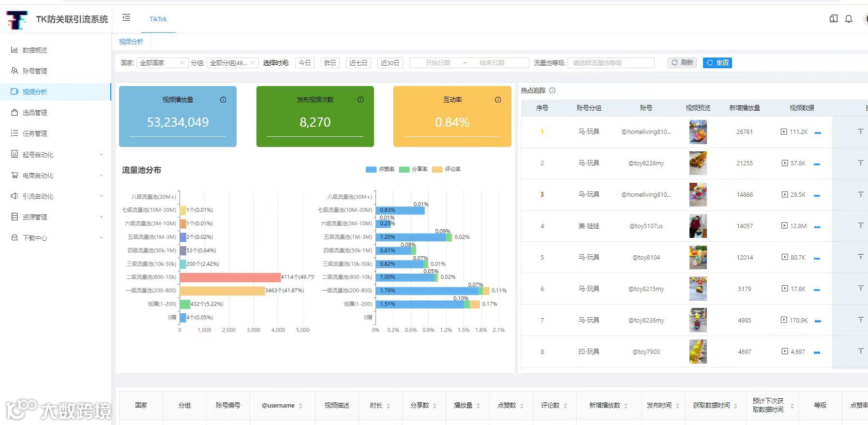The image size is (868, 425).
Task: Click pin-to-top icon in row @toy8104
Action: (x=861, y=257)
